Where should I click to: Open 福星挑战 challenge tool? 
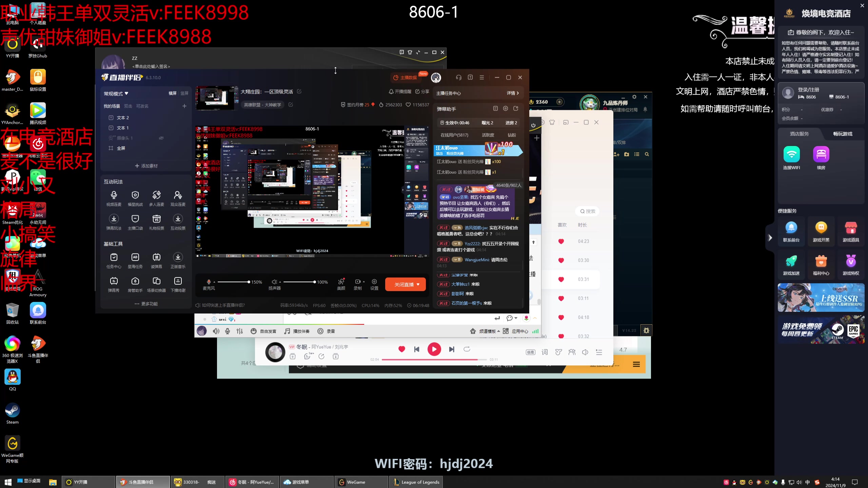135,198
